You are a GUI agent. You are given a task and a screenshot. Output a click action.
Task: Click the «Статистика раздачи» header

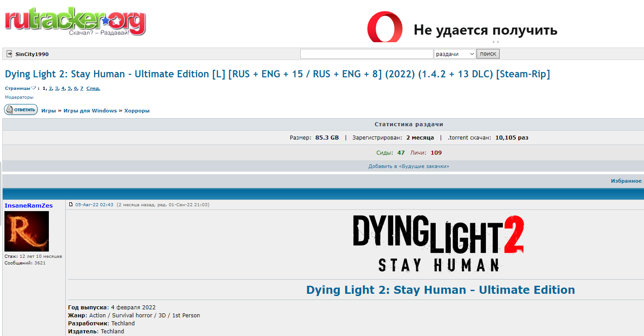tap(409, 124)
